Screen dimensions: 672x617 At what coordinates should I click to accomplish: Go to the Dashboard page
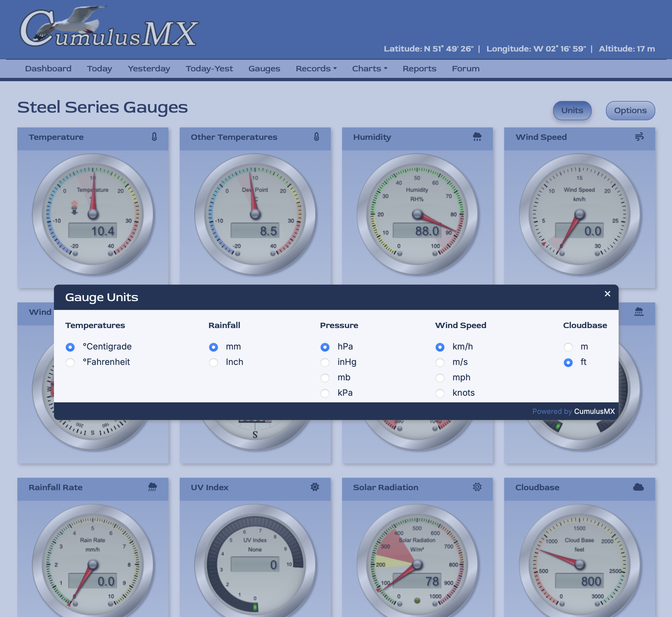point(48,69)
